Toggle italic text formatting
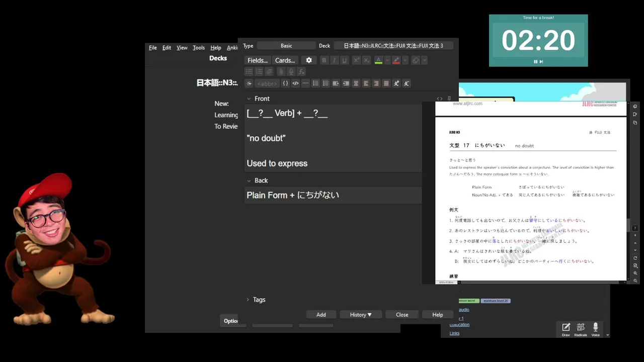The width and height of the screenshot is (644, 362). pos(334,60)
